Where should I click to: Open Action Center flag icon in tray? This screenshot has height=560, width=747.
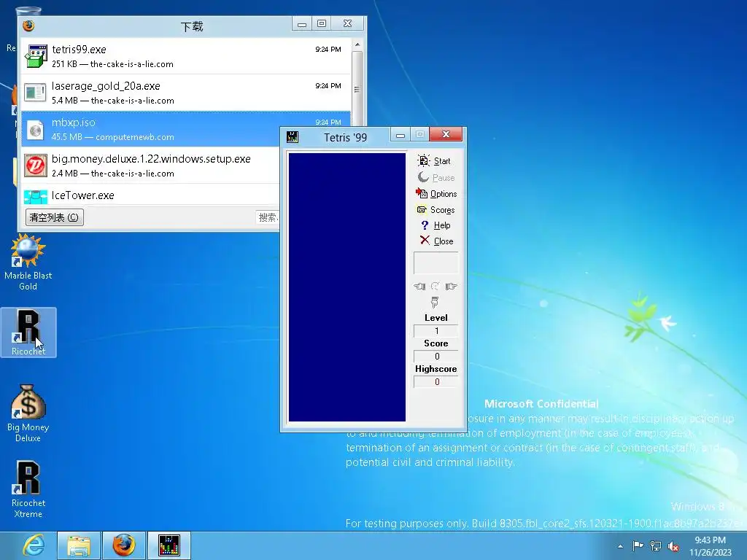coord(638,545)
